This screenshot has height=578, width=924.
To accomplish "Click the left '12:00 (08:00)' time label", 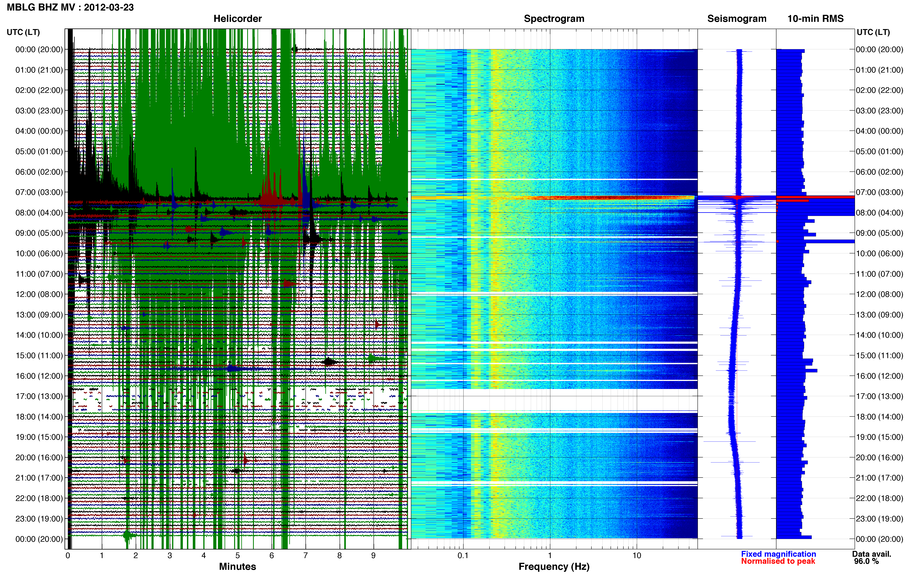I will 39,294.
